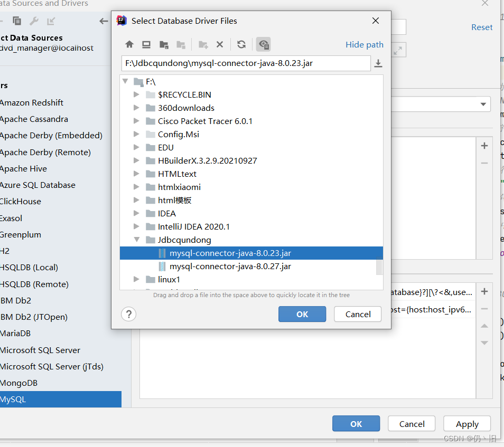Refresh the file tree
Screen dimensions: 504x447
[241, 44]
